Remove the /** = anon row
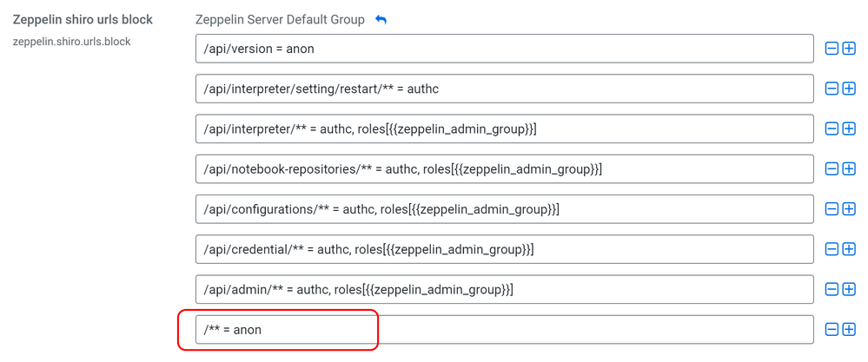Image resolution: width=868 pixels, height=362 pixels. (x=832, y=329)
